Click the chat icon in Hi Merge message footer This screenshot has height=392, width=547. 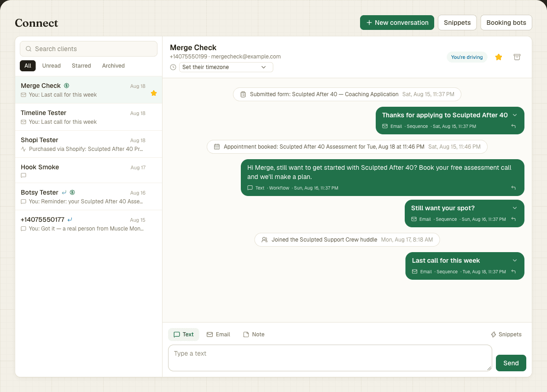250,188
